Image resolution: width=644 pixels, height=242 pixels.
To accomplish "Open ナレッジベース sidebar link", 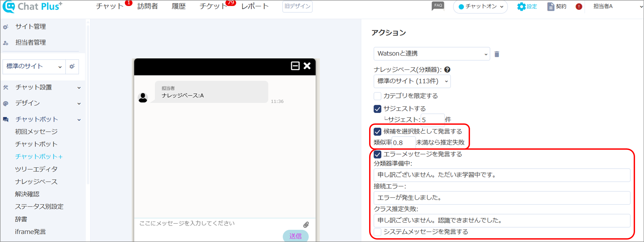I will pyautogui.click(x=36, y=182).
